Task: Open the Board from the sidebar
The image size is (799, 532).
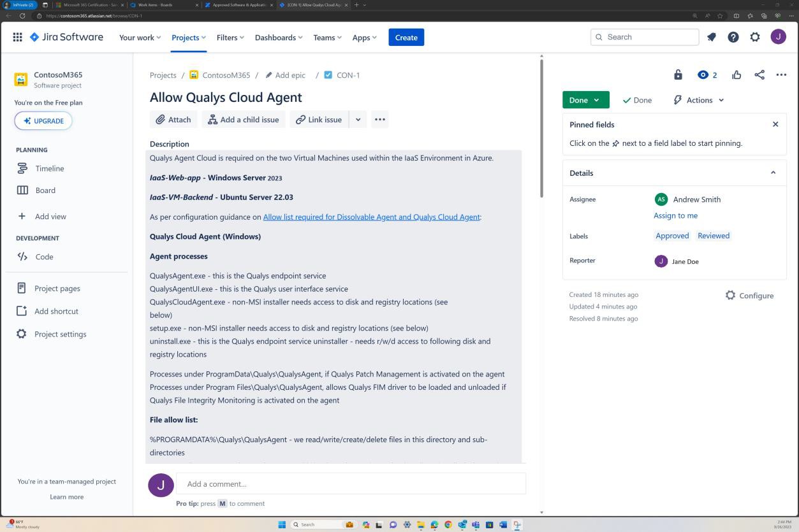Action: 45,190
